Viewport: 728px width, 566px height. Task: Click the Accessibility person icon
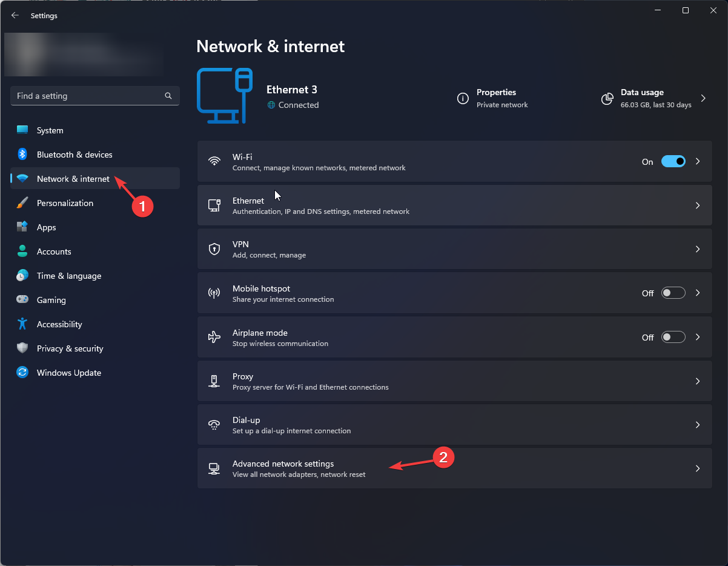point(22,324)
